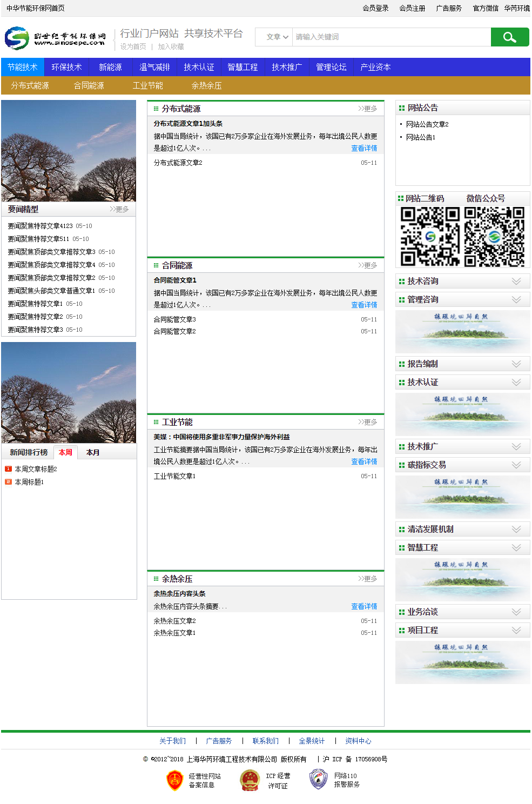Image resolution: width=532 pixels, height=804 pixels.
Task: Click the tree photo above 要闻精型
Action: click(69, 151)
